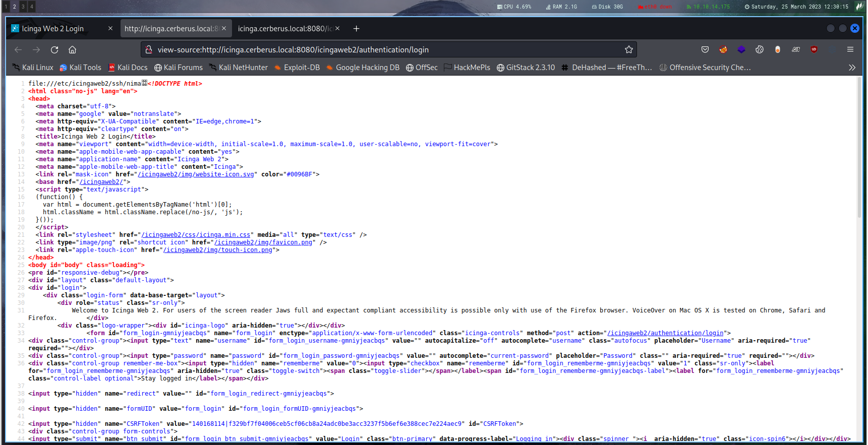Open the Offensive Security Che... bookmark
Viewport: 868px width, 445px height.
click(x=705, y=68)
